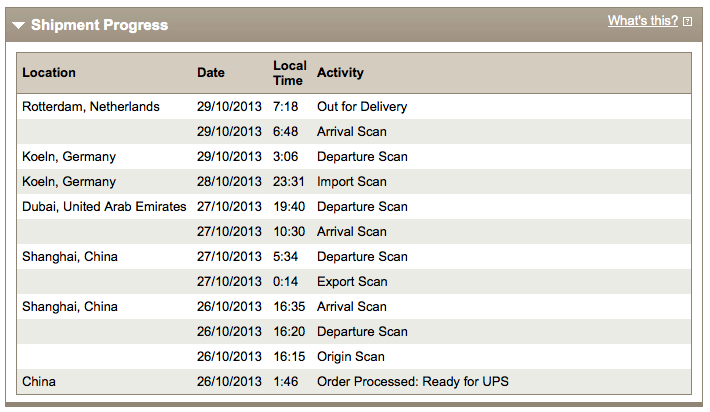
Task: Collapse the Shipment Progress section triangle
Action: (x=19, y=25)
